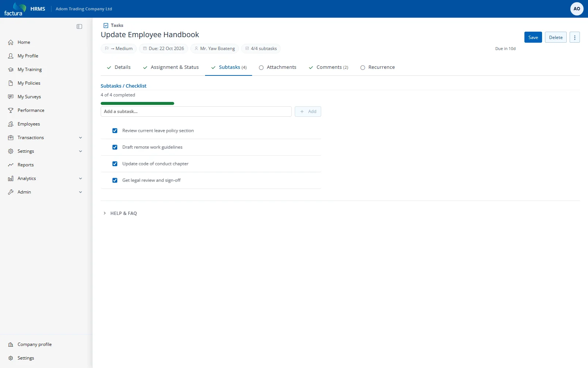
Task: Click bottom Settings gear icon
Action: coord(11,358)
